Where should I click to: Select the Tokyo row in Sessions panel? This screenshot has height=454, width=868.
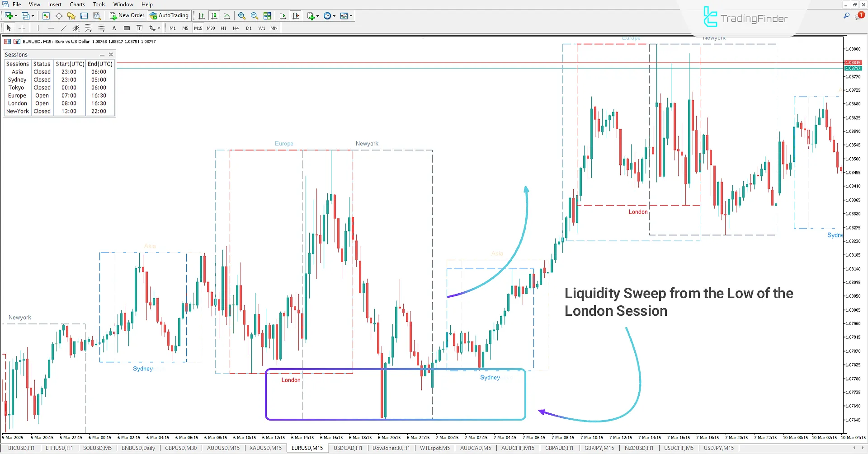pos(17,87)
